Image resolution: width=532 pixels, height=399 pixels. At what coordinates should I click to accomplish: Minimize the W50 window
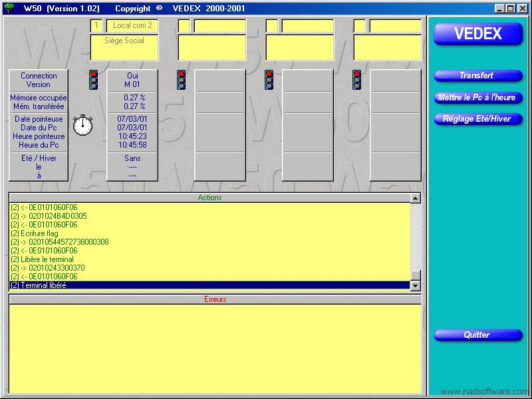(x=499, y=9)
